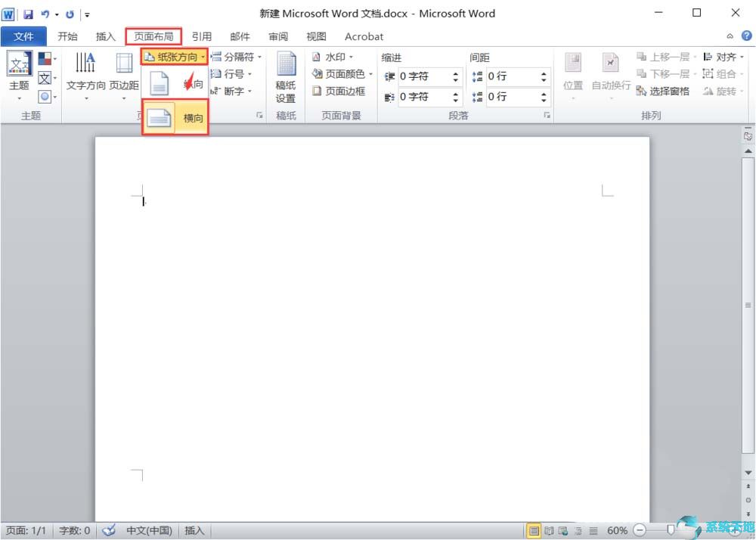Image resolution: width=756 pixels, height=540 pixels.
Task: Click the previous page double-arrow below the scrollbar
Action: pyautogui.click(x=748, y=486)
